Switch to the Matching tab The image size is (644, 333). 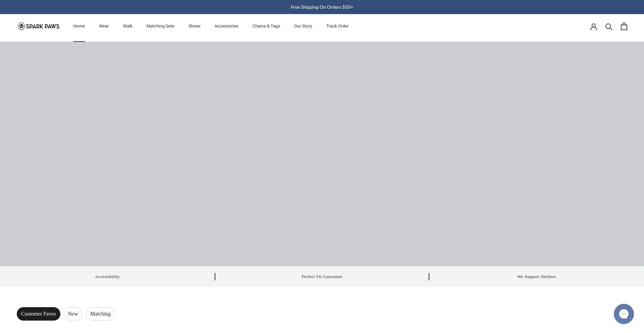[x=100, y=314]
